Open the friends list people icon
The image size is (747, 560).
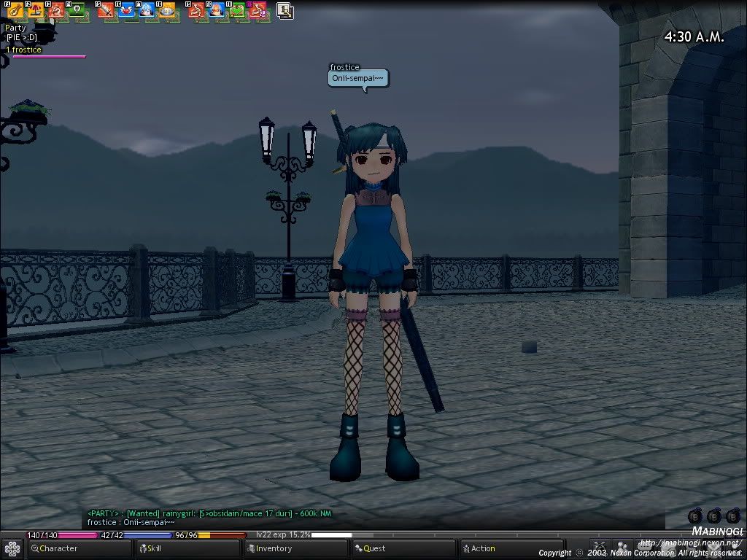pos(622,548)
